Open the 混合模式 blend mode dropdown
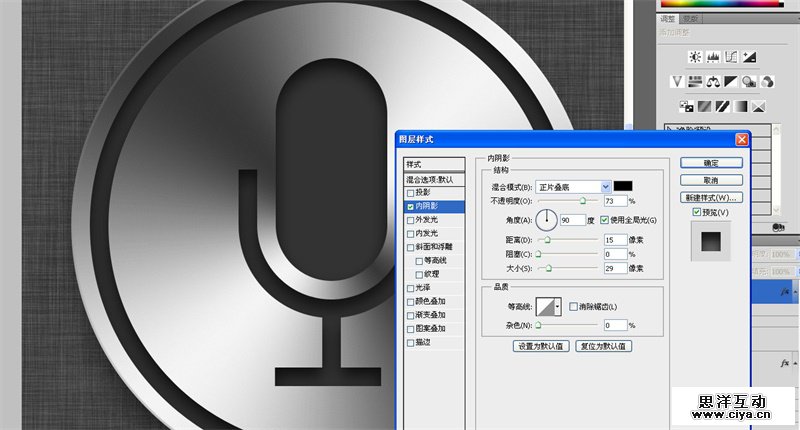The height and width of the screenshot is (430, 800). (605, 187)
